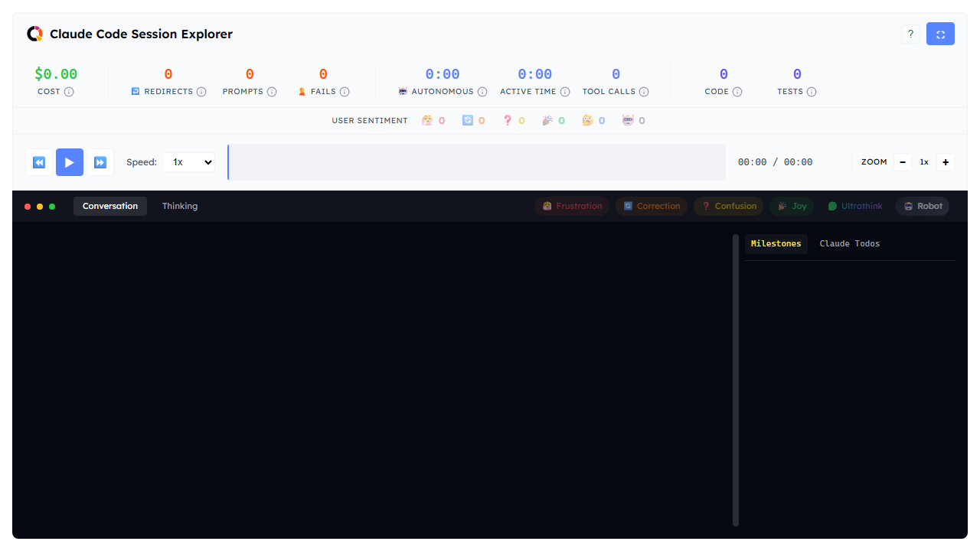Click the info icon beside Redirects
Image resolution: width=980 pixels, height=551 pixels.
coord(201,92)
